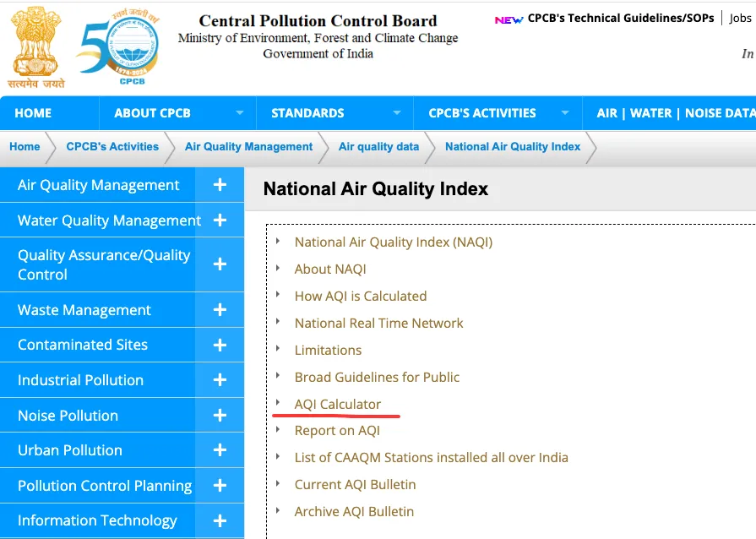Click ABOUT CPCB dropdown arrow
Viewport: 756px width, 539px height.
[x=240, y=113]
